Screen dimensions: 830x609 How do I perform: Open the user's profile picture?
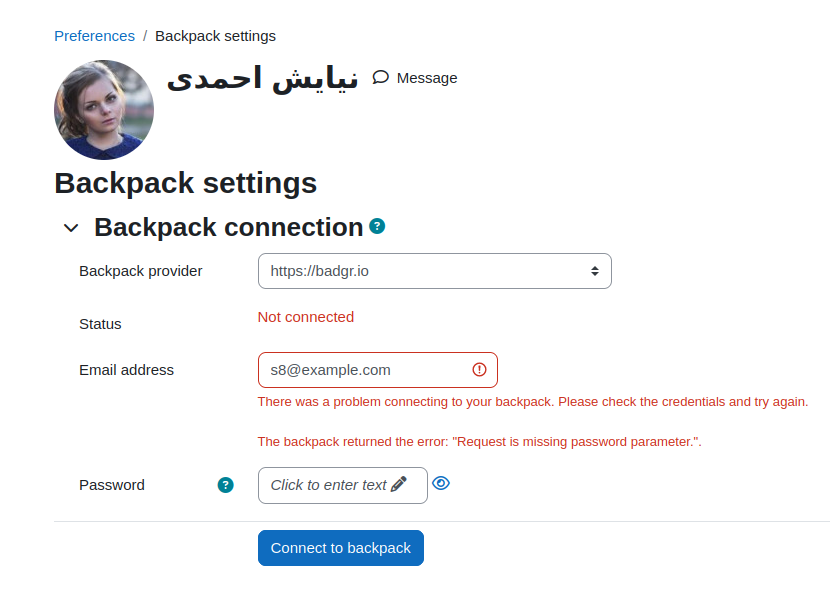tap(104, 110)
